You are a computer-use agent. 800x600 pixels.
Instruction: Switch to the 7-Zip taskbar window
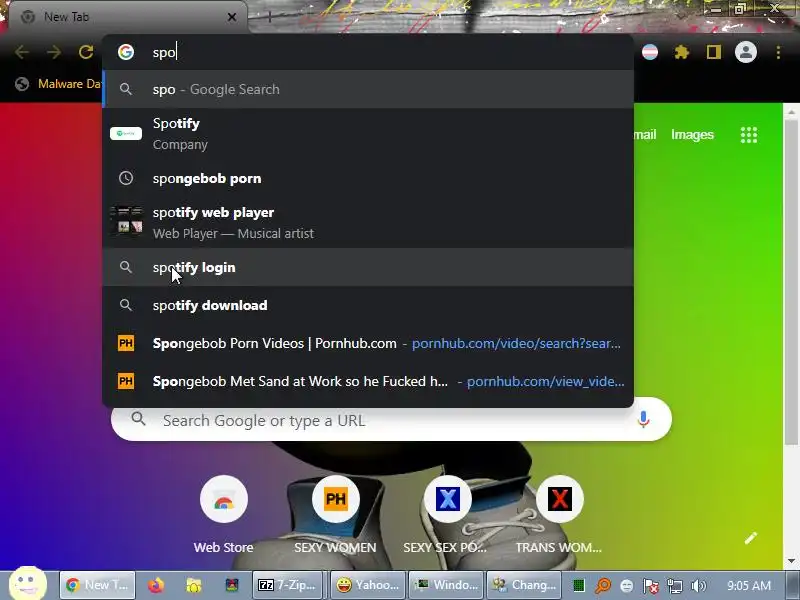288,585
